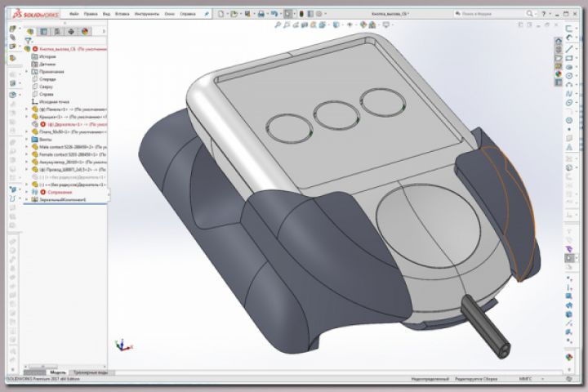Open the Инструменты menu

click(x=147, y=14)
